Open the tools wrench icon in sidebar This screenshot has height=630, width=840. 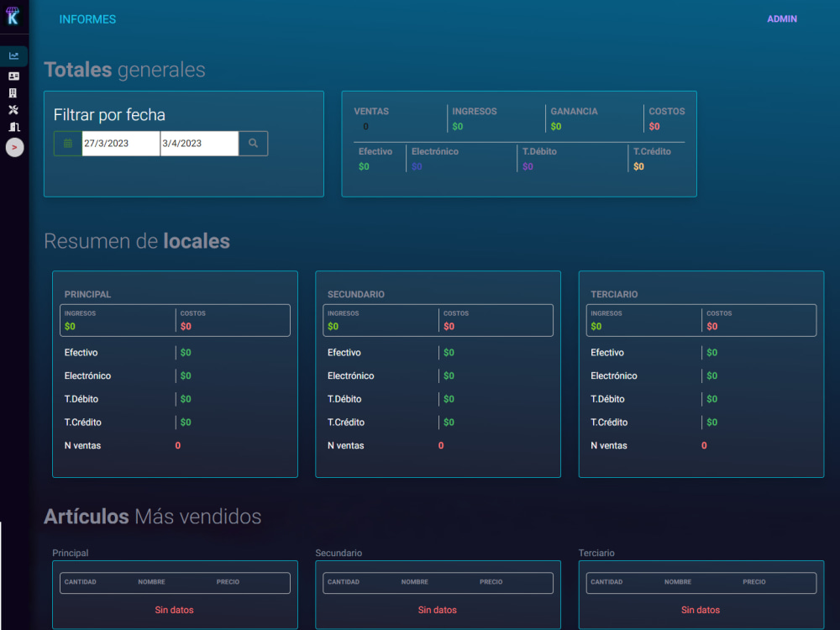pyautogui.click(x=13, y=110)
